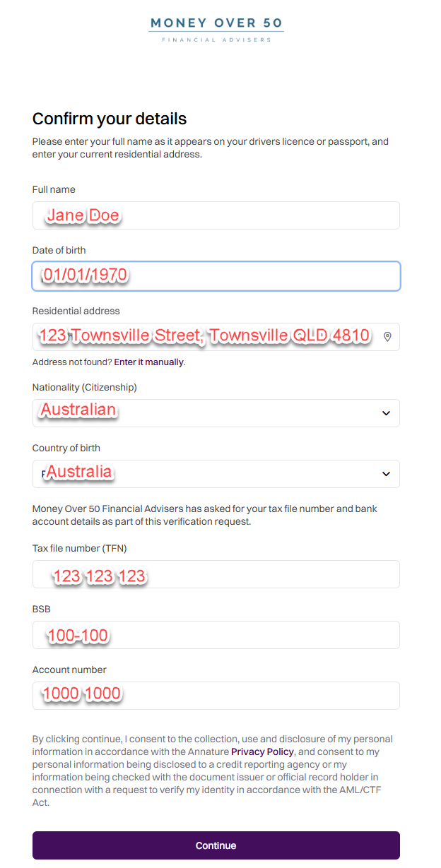Open the Nationality (Citizenship) select box

click(x=216, y=413)
